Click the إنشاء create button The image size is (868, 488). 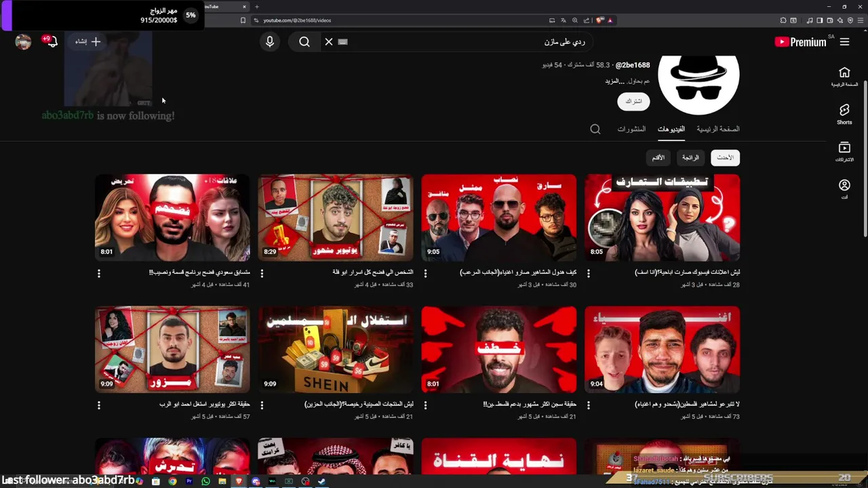(x=88, y=42)
